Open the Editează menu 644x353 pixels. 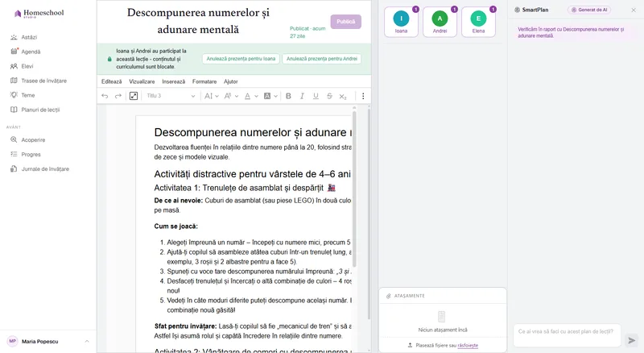click(111, 81)
